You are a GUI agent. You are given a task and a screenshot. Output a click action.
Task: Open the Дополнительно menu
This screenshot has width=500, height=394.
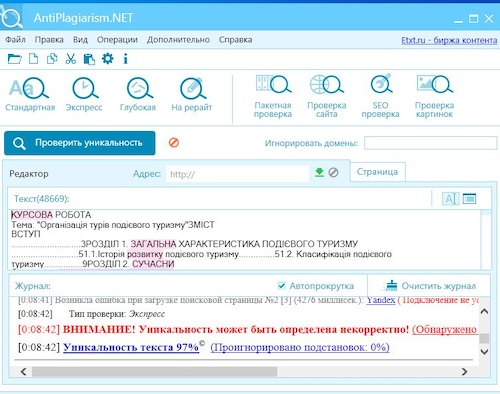pyautogui.click(x=178, y=40)
